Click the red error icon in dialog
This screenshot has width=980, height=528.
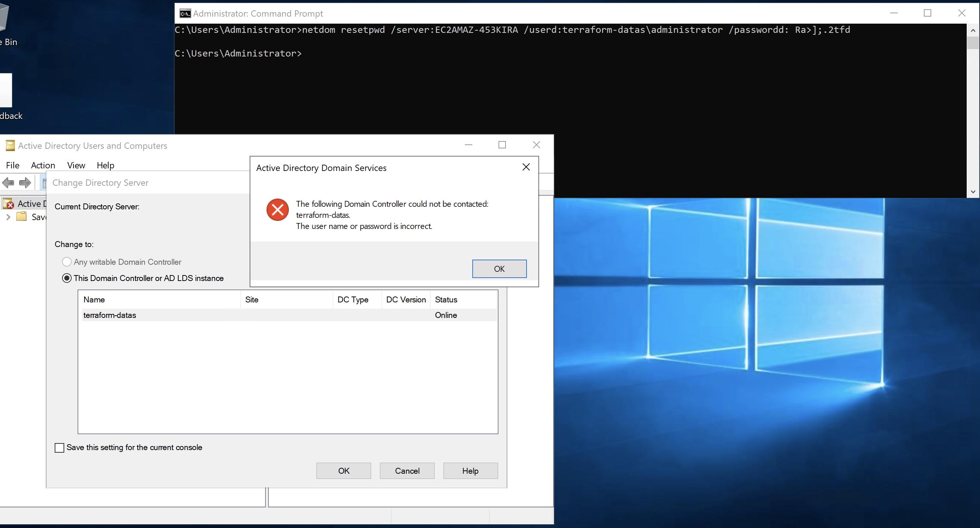point(277,210)
